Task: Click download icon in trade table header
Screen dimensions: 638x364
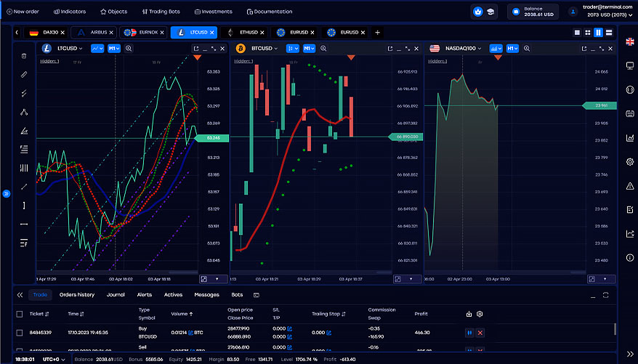Action: pos(469,314)
